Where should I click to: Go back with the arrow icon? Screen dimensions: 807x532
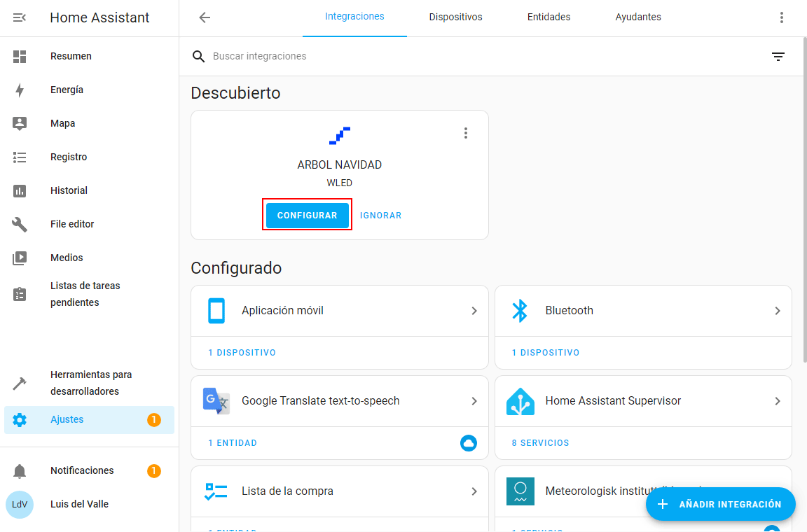205,17
